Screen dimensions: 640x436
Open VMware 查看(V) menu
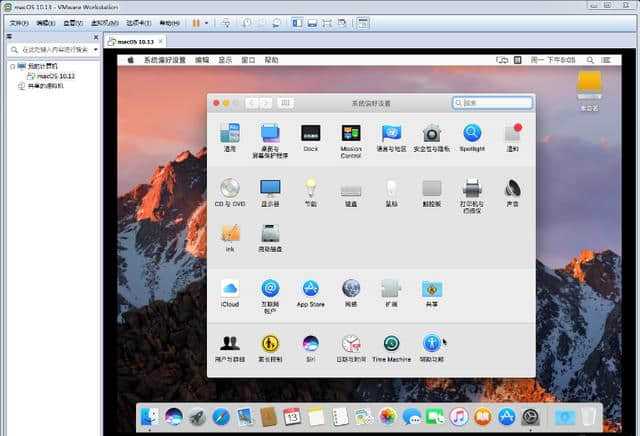coord(73,23)
